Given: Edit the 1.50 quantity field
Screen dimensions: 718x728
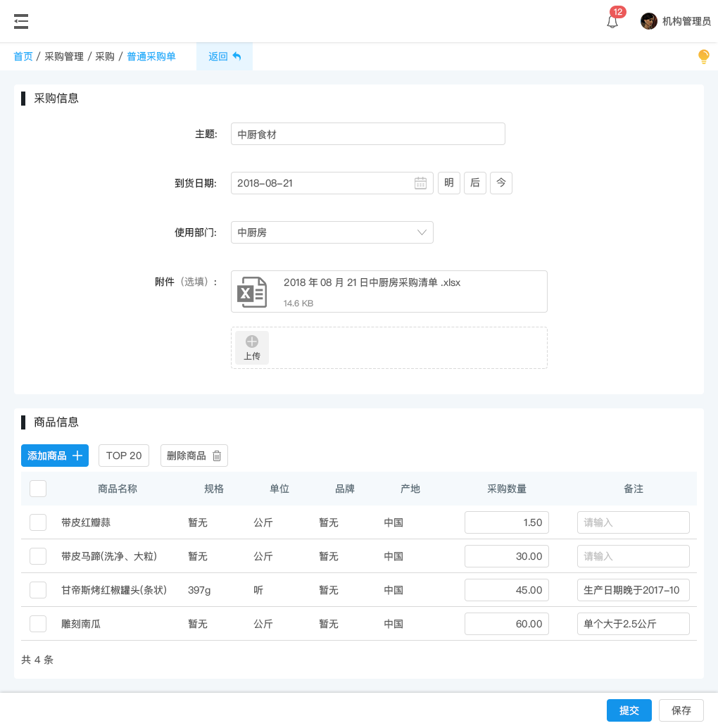Looking at the screenshot, I should coord(507,522).
